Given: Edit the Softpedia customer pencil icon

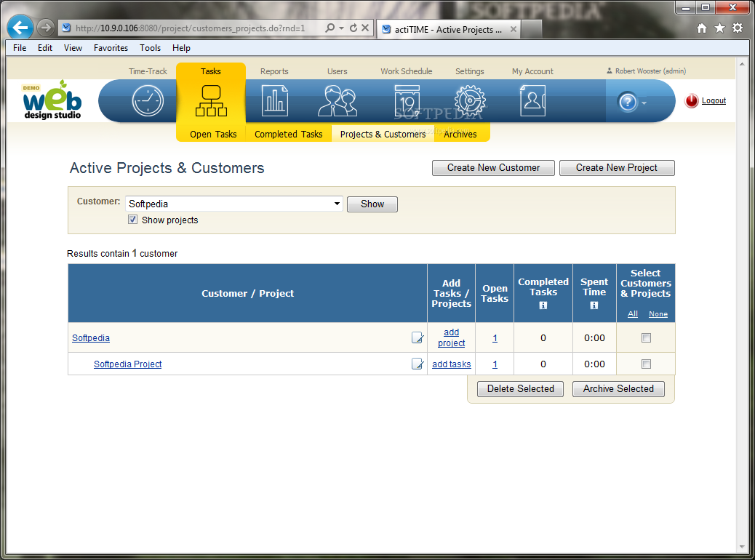Looking at the screenshot, I should click(418, 337).
